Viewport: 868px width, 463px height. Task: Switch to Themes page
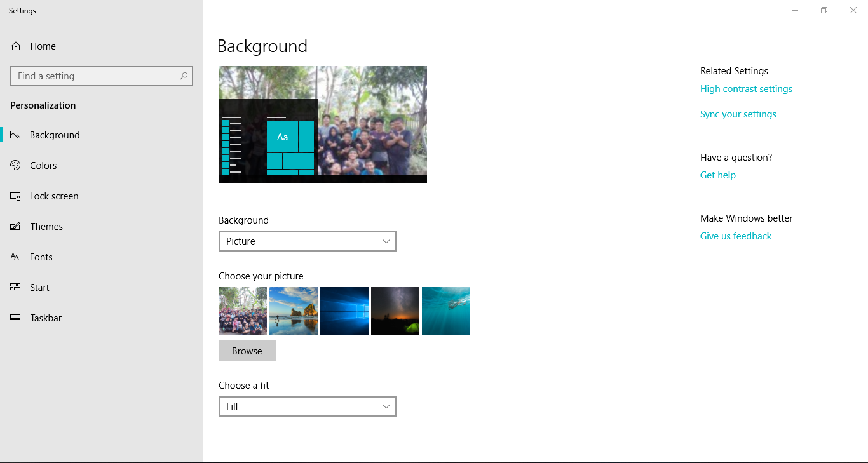102,227
